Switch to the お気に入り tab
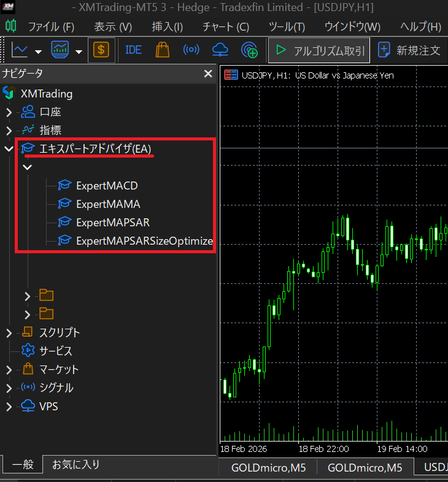 tap(75, 464)
